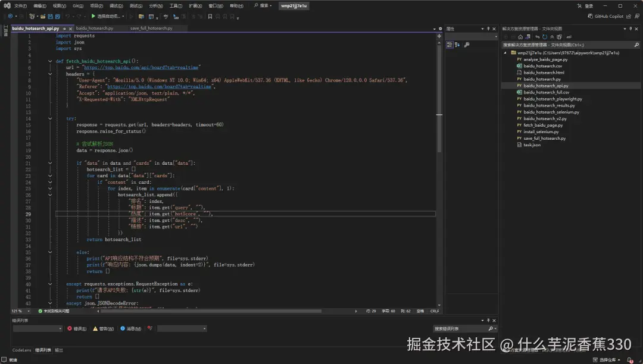Click the split editor plus icon

(439, 36)
